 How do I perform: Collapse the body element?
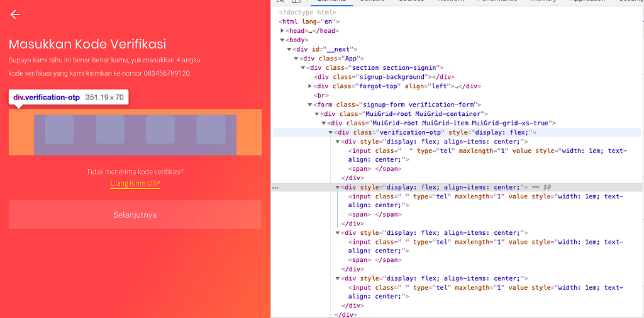click(282, 40)
